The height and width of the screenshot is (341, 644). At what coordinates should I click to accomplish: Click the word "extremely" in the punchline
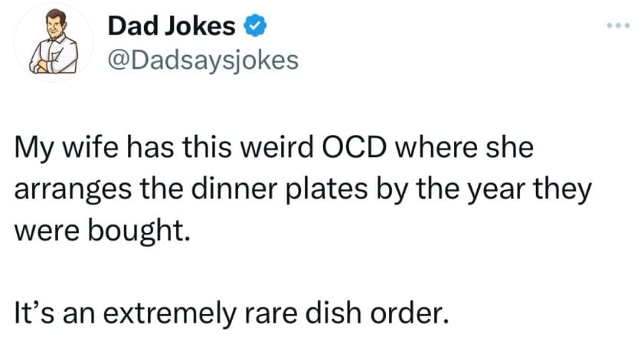click(x=169, y=313)
